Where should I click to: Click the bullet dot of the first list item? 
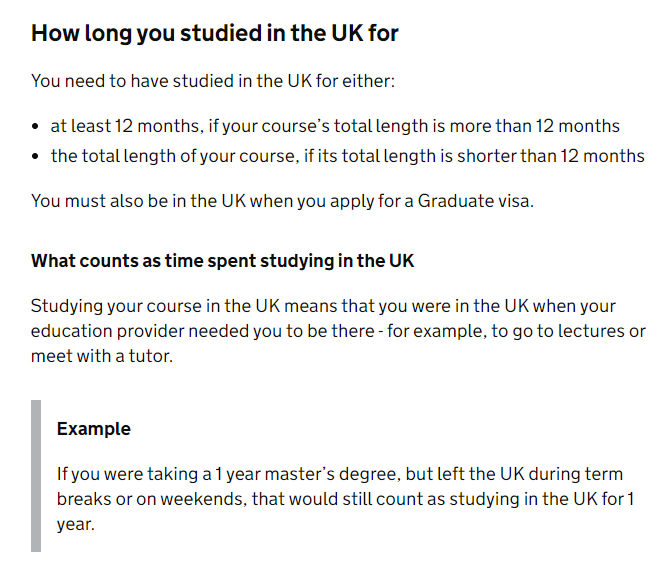(x=35, y=126)
